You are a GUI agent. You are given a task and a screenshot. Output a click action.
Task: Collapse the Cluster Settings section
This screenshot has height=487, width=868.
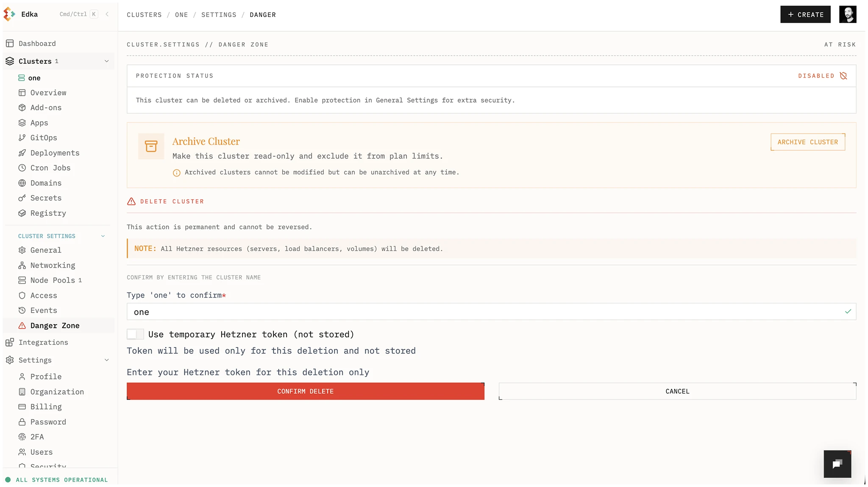[x=103, y=236]
